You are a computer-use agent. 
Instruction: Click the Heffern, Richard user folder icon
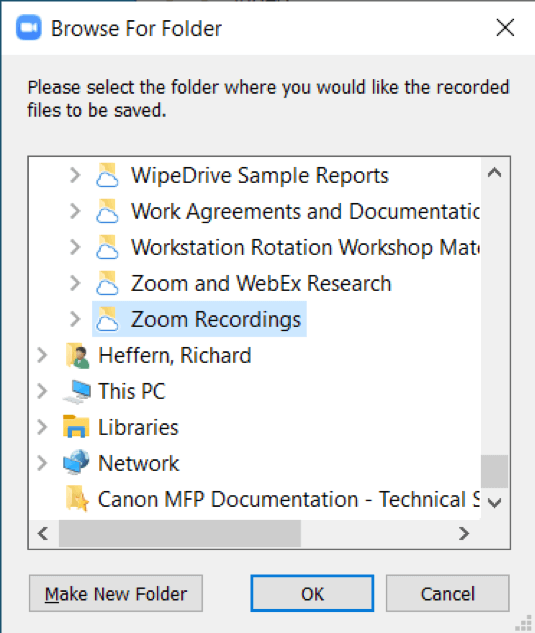coord(77,355)
